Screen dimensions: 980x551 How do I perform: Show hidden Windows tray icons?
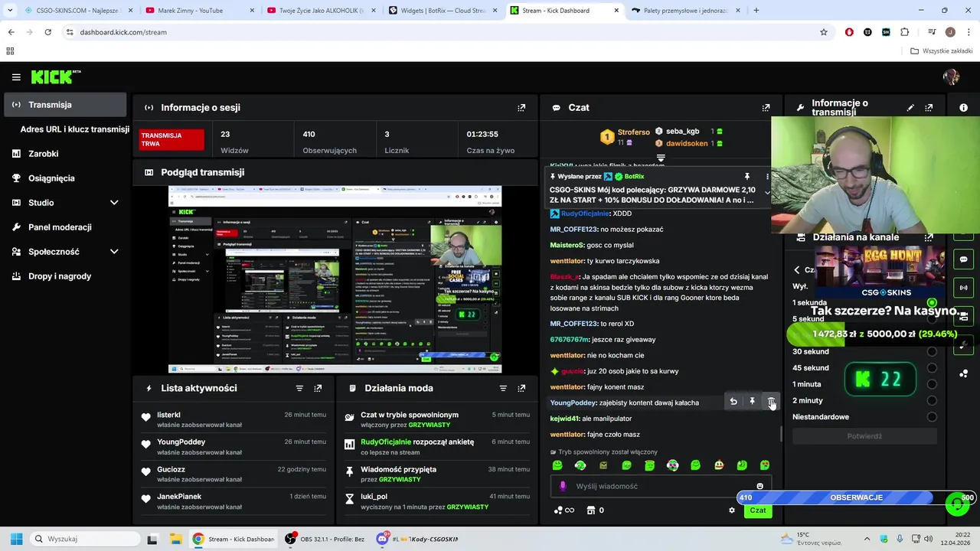click(x=867, y=539)
